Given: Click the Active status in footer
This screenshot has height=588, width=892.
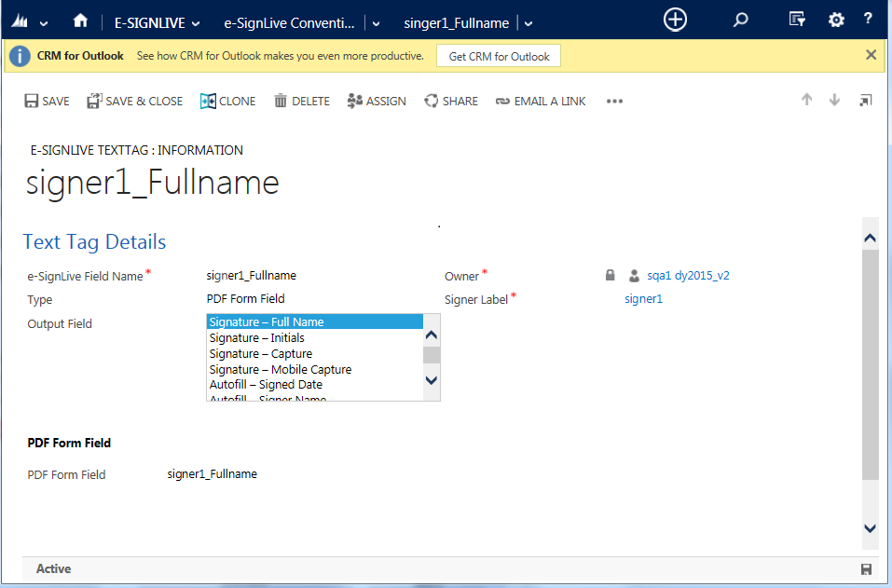Looking at the screenshot, I should 53,568.
